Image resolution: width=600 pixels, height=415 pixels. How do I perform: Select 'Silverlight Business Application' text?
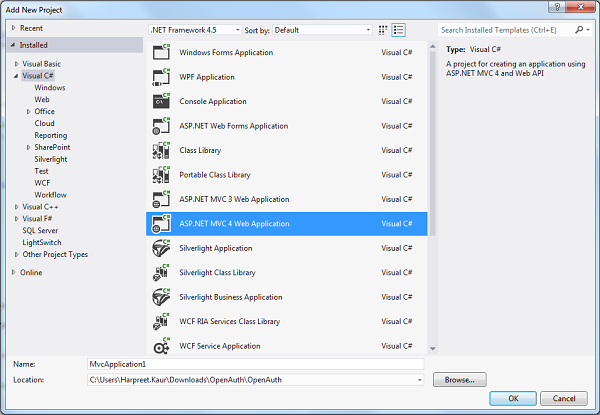[231, 297]
